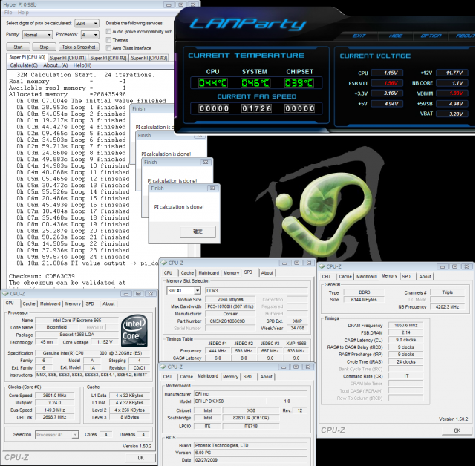Switch to Super PI [CPU #3] tab
The height and width of the screenshot is (466, 476).
(x=149, y=58)
